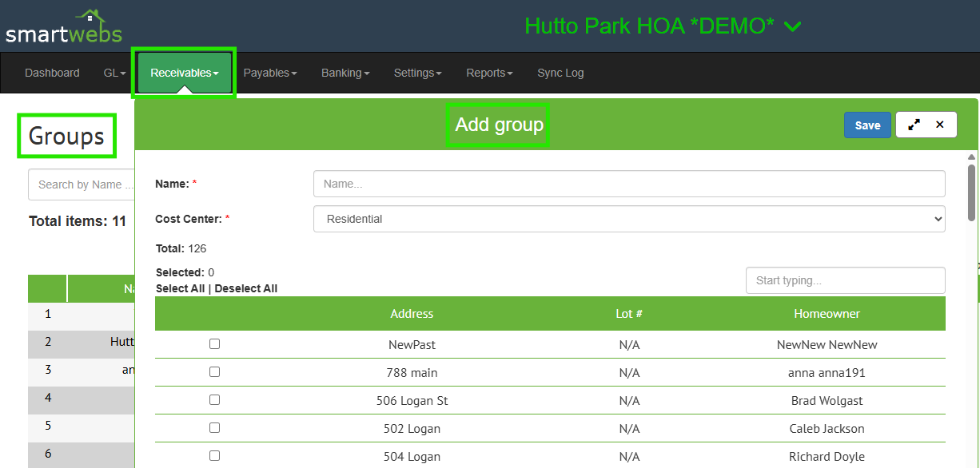The width and height of the screenshot is (980, 468).
Task: Click the SmartWebs logo
Action: point(64,26)
